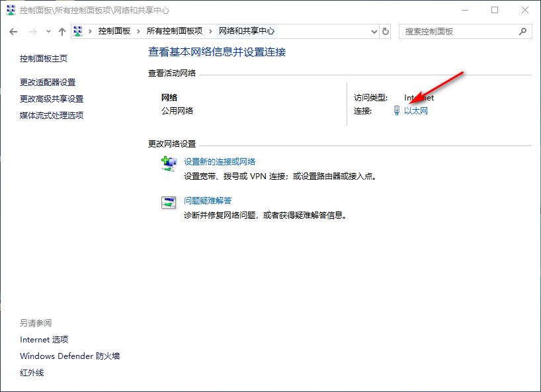This screenshot has height=392, width=541.
Task: Open Windows Defender 防火墙 link
Action: (69, 356)
